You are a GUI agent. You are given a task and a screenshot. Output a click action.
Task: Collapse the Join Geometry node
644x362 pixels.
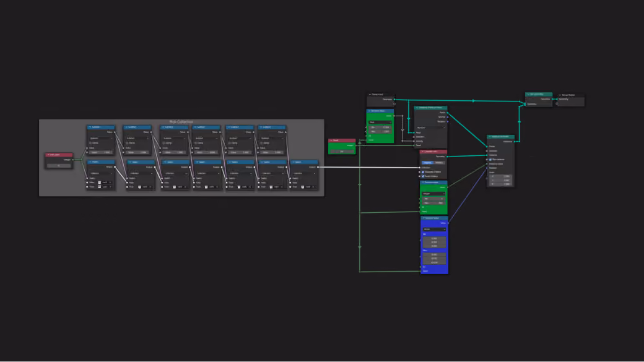coord(528,95)
